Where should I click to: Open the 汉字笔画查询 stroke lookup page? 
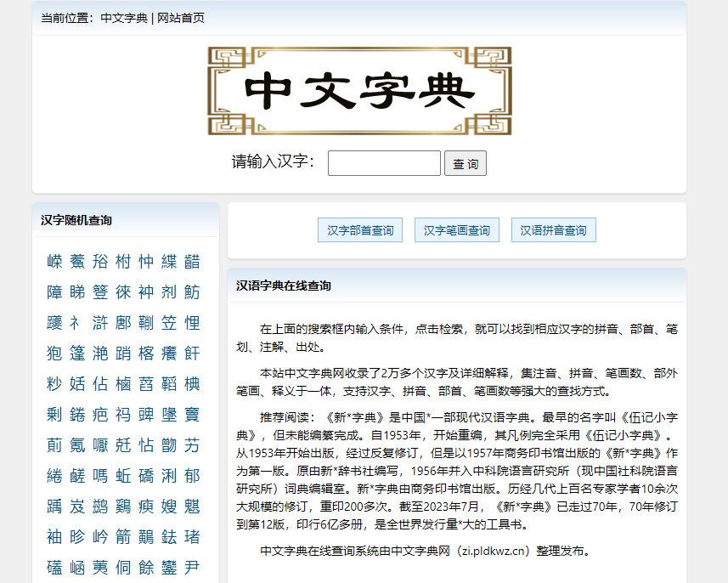[x=456, y=229]
